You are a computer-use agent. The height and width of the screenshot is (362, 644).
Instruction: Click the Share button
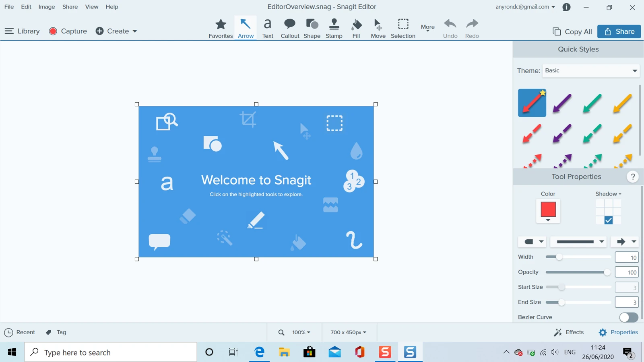(619, 31)
